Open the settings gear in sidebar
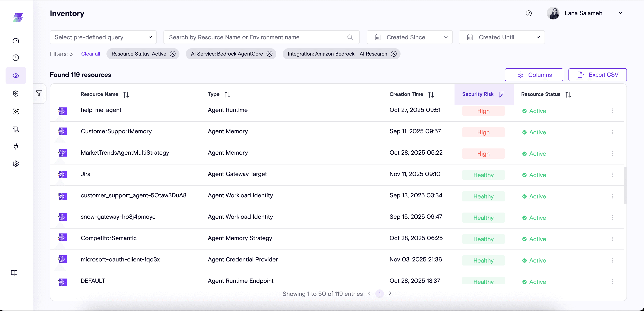The width and height of the screenshot is (644, 311). [16, 164]
